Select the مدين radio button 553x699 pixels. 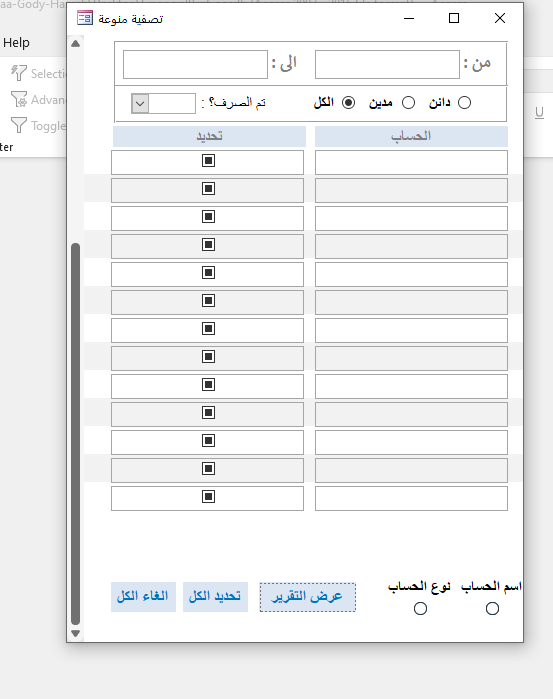(408, 103)
